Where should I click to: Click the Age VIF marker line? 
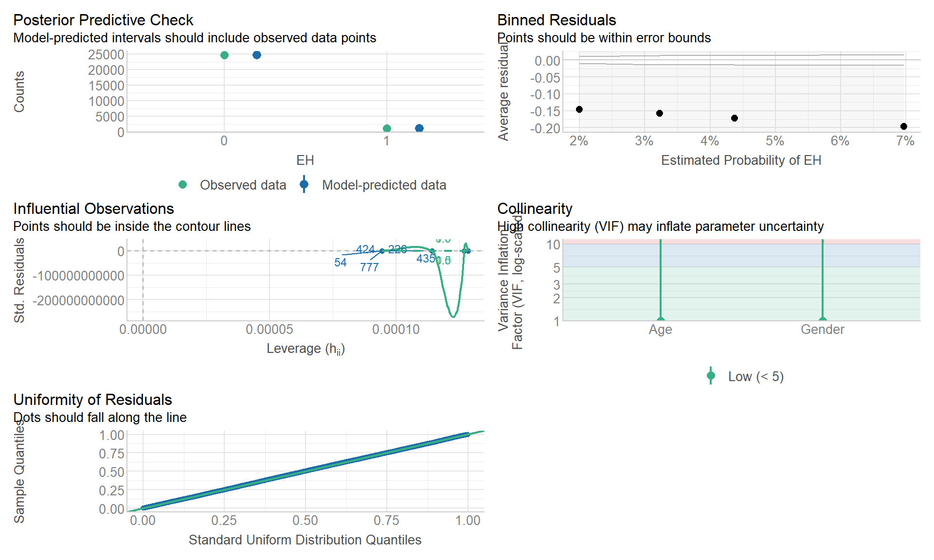660,282
